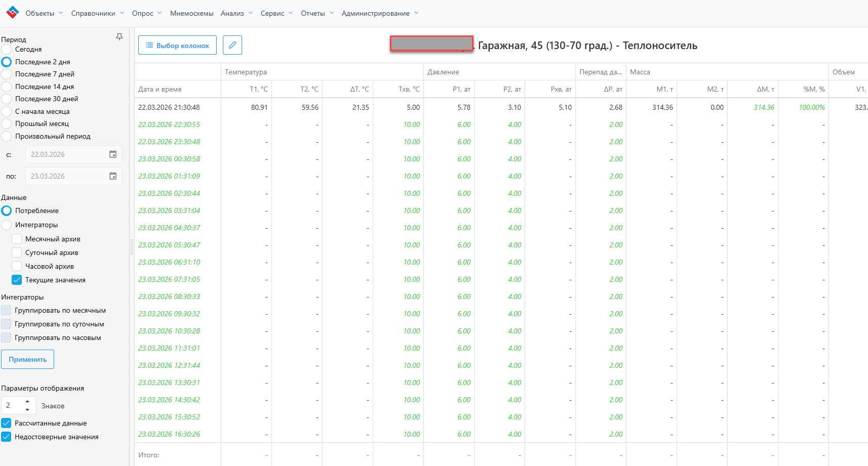Image resolution: width=868 pixels, height=466 pixels.
Task: Open calendar for end date field
Action: coord(113,176)
